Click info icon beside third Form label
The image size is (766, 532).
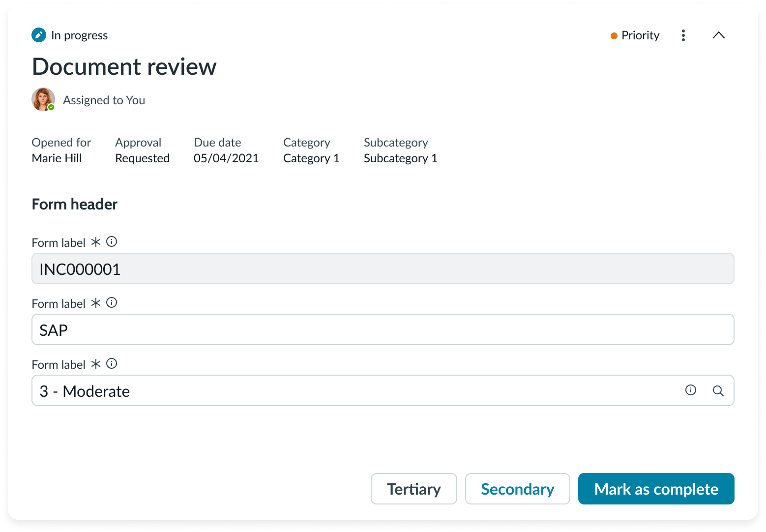[112, 363]
